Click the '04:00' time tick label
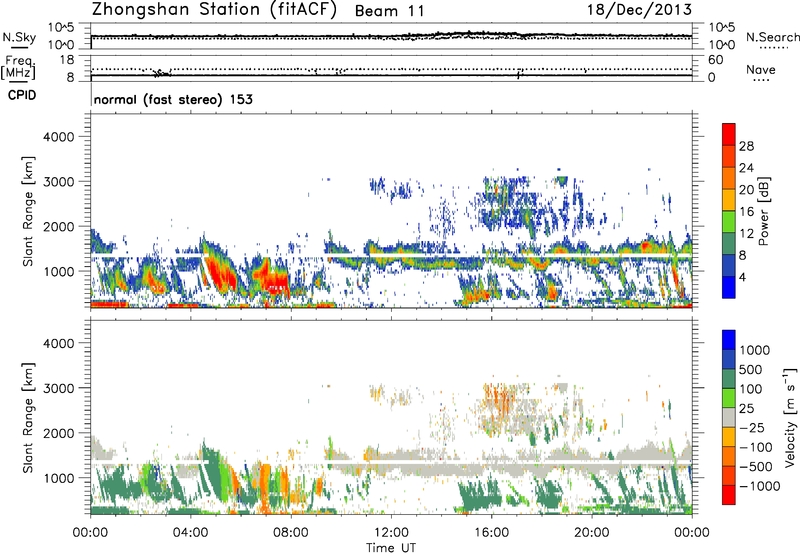This screenshot has width=800, height=554. (190, 533)
